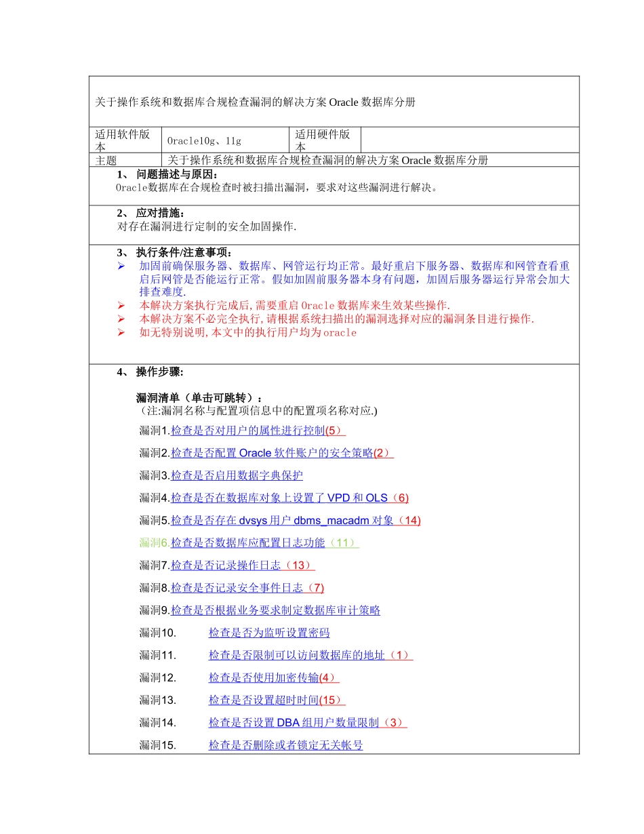Viewport: 644px width, 834px height.
Task: Click the red note 执行用户均为 oracle
Action: pyautogui.click(x=248, y=332)
